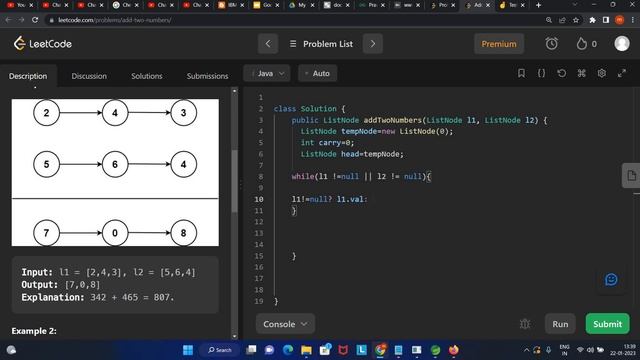
Task: Open the notes side panel icon
Action: click(631, 176)
